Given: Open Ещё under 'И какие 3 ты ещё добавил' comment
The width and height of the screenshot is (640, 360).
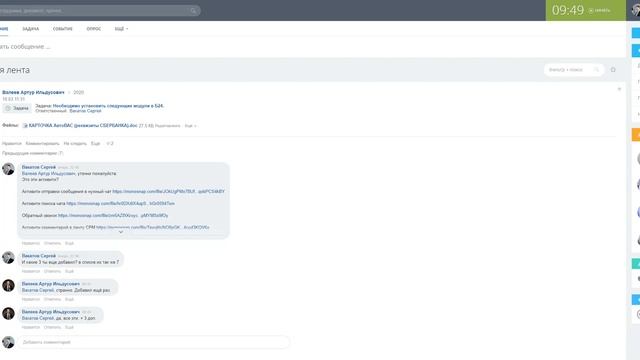Looking at the screenshot, I should 69,271.
